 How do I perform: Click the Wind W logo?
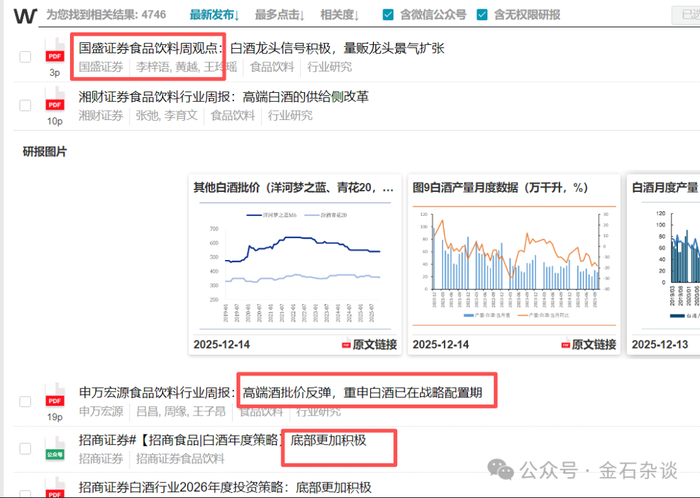(x=25, y=16)
